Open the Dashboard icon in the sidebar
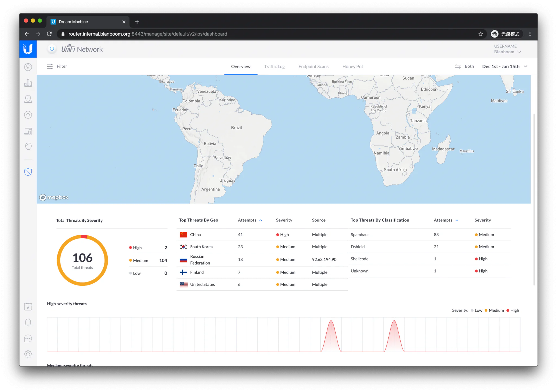 pyautogui.click(x=28, y=67)
